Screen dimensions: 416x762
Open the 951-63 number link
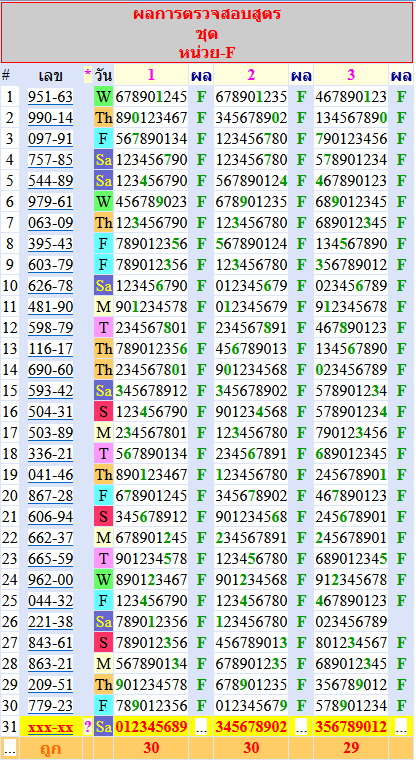pos(51,97)
